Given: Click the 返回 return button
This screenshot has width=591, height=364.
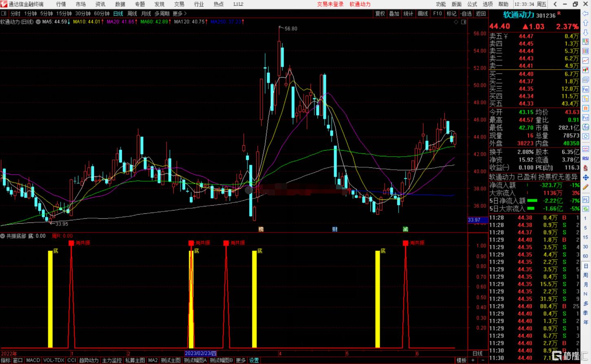Looking at the screenshot, I should click(x=481, y=13).
